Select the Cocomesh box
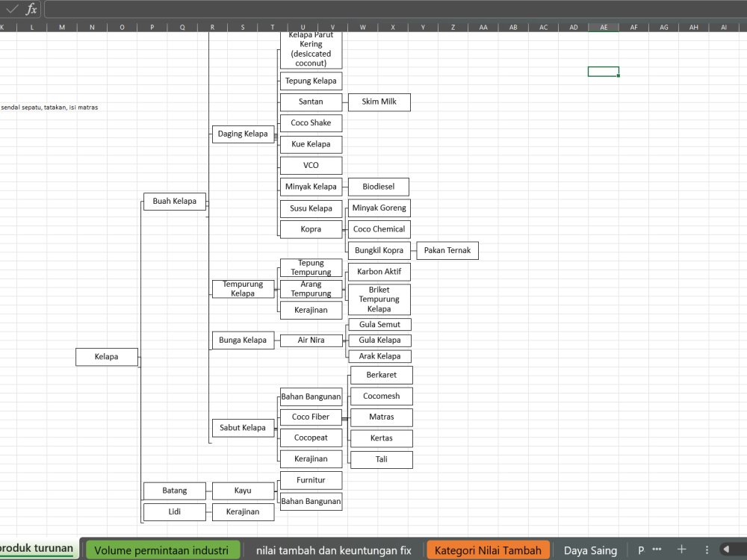This screenshot has width=747, height=560. click(x=382, y=396)
